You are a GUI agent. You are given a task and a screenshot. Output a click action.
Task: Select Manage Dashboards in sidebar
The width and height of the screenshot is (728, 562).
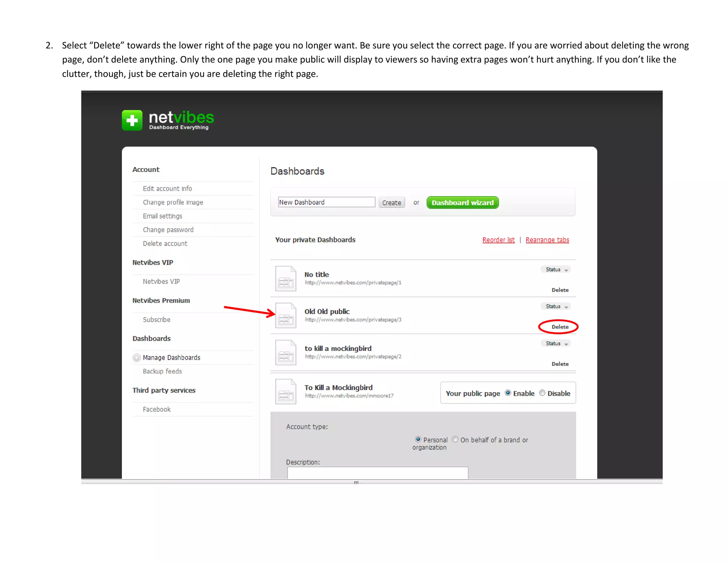(x=172, y=358)
